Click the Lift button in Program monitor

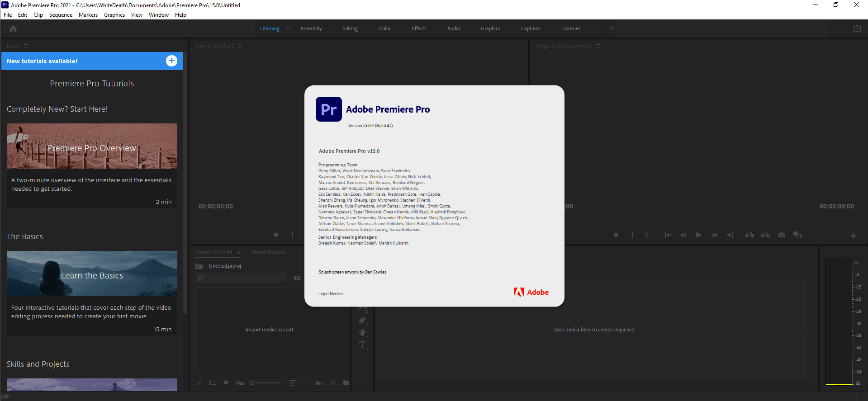[x=749, y=235]
